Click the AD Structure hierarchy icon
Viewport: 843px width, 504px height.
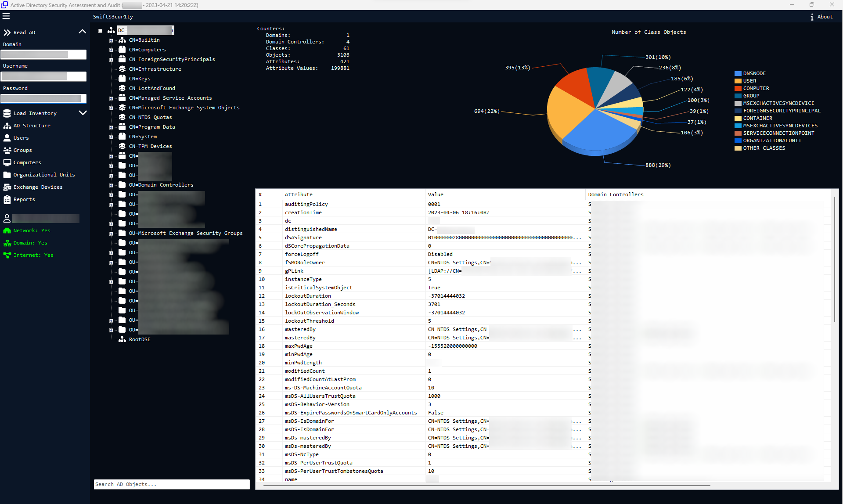click(x=7, y=126)
